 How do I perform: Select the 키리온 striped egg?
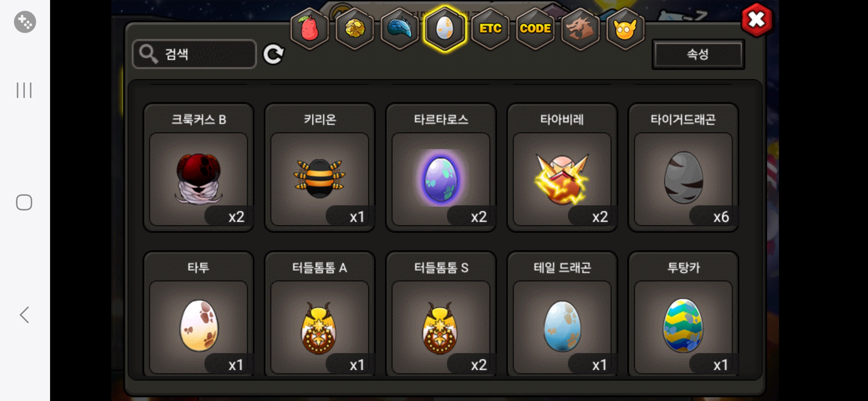pyautogui.click(x=320, y=167)
